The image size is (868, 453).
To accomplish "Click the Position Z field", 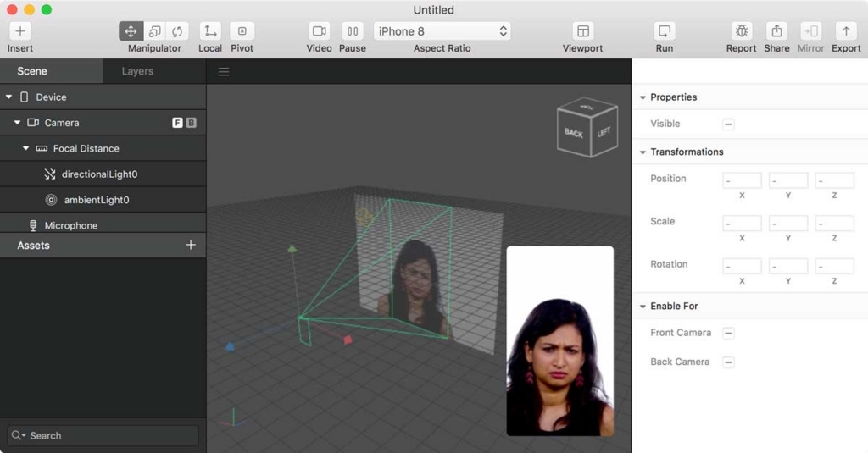I will pyautogui.click(x=834, y=180).
